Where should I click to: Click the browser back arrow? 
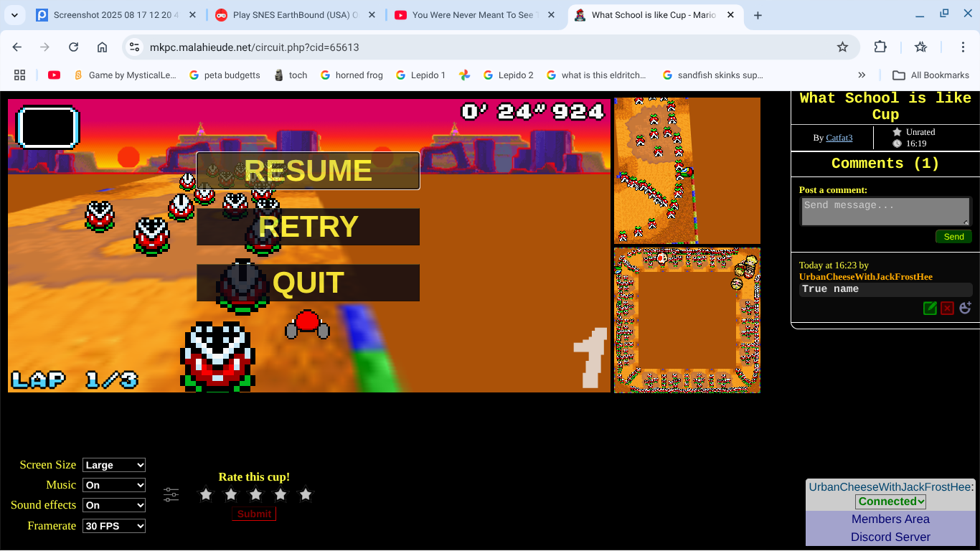tap(17, 47)
